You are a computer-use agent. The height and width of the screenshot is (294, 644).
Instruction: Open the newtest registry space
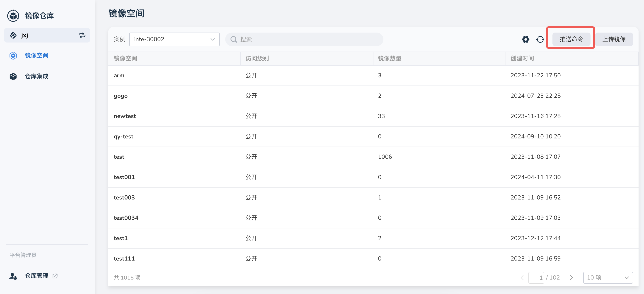click(x=125, y=116)
